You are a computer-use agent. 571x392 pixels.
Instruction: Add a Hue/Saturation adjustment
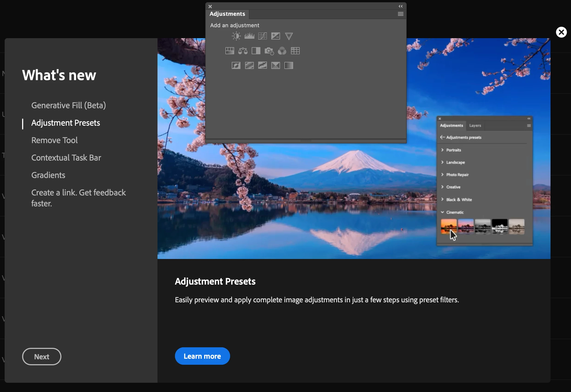coord(230,51)
